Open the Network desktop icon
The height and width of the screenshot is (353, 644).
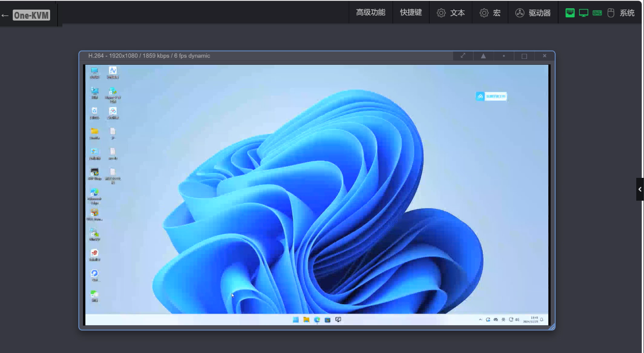94,93
